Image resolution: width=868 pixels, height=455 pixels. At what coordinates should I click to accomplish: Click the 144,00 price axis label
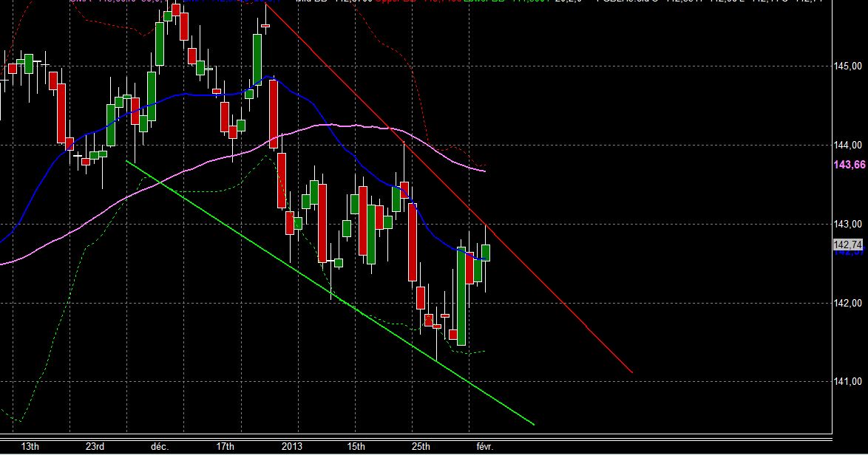[847, 145]
